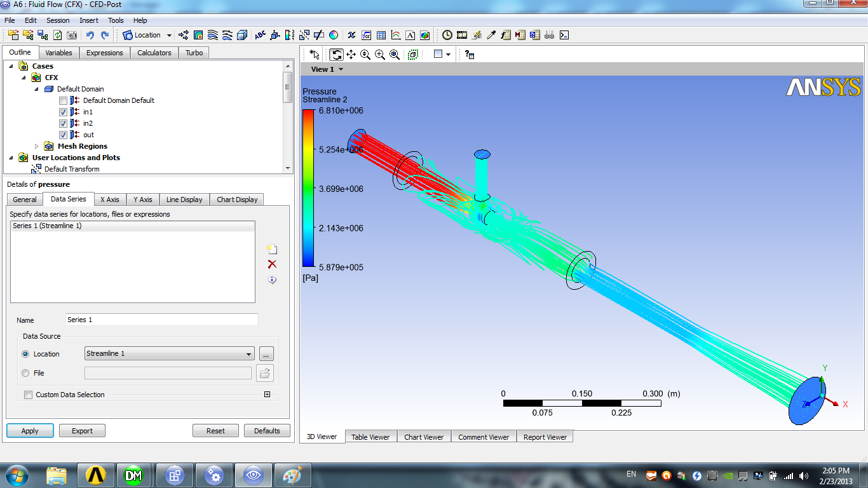Insert a new Chart
This screenshot has height=488, width=868.
pos(396,35)
